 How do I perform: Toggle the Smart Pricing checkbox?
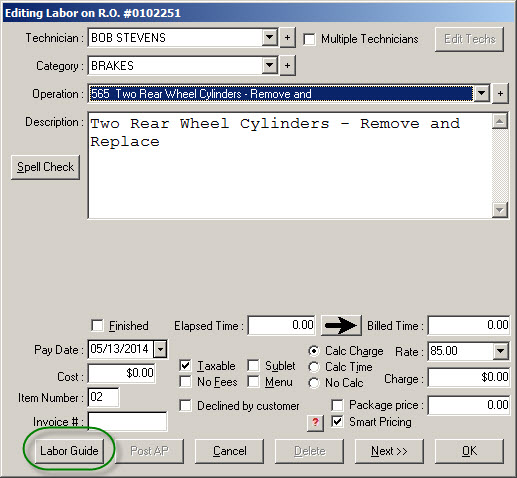[337, 422]
